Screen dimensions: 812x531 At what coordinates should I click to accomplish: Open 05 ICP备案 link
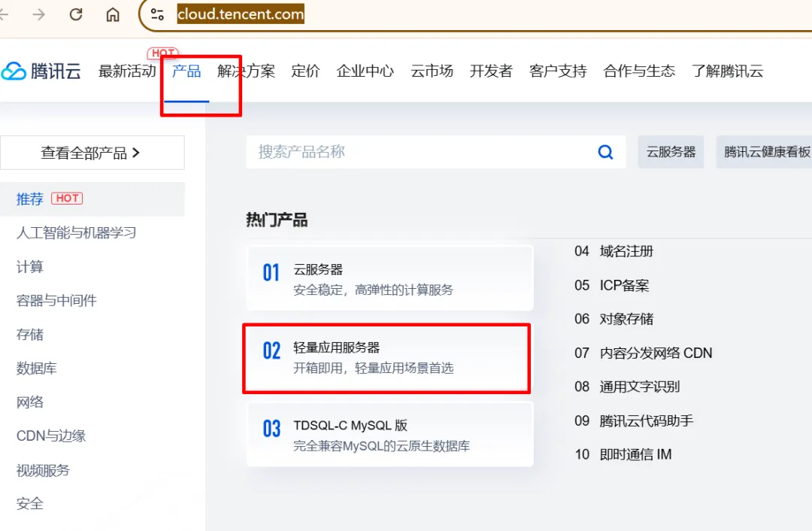tap(611, 286)
